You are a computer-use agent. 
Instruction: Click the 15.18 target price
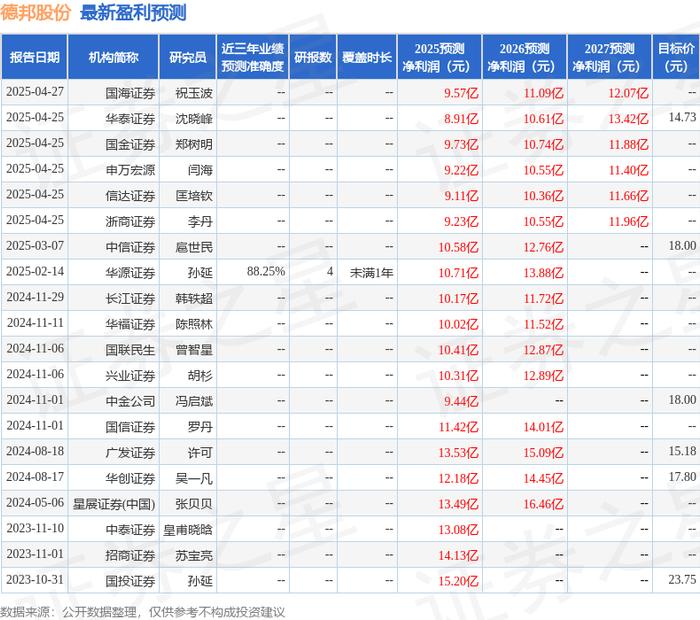(683, 451)
